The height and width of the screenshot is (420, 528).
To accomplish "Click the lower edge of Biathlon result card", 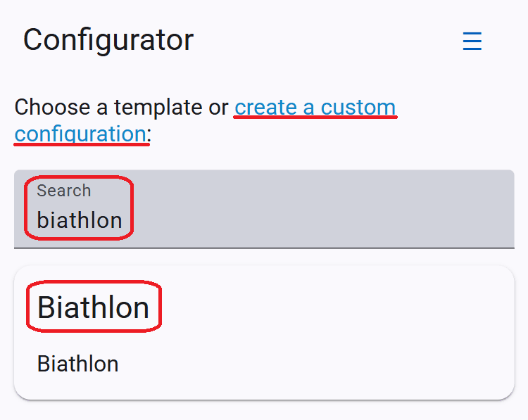I will coord(264,398).
